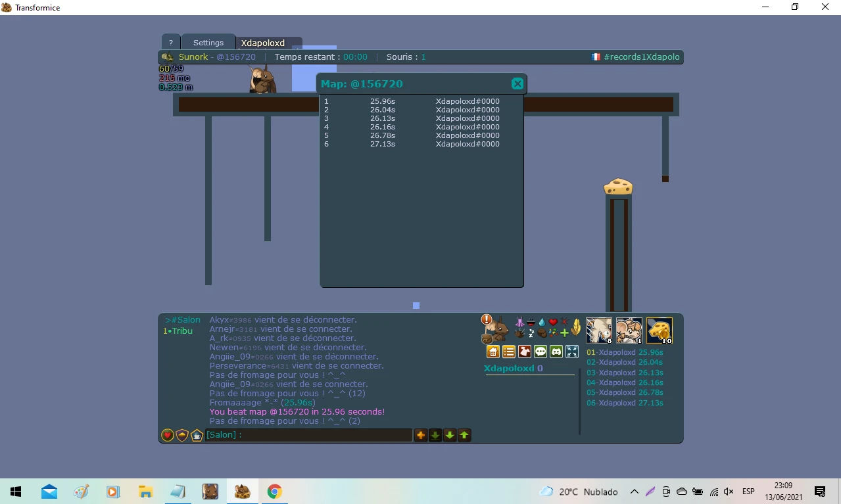Click the blue teardrop cry emote
Viewport: 841px width, 504px height.
542,322
